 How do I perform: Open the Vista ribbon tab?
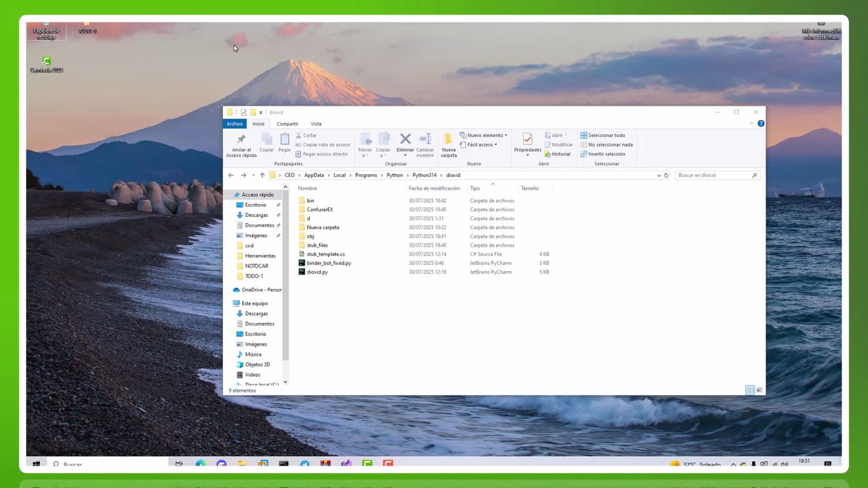coord(316,124)
